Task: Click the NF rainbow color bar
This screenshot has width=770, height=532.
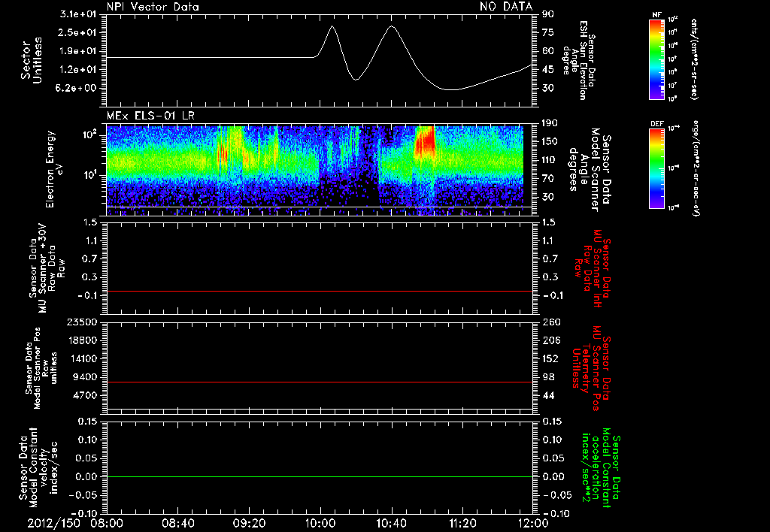Action: 656,59
